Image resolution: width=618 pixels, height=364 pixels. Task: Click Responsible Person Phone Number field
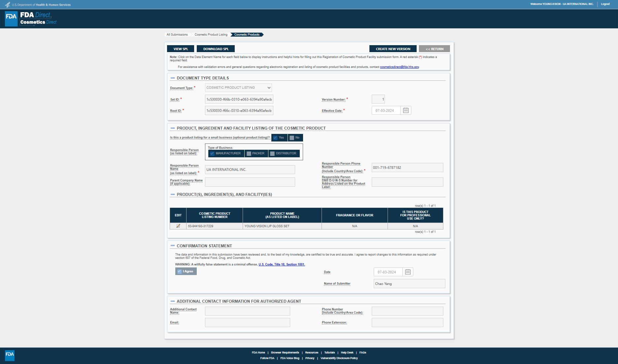(x=407, y=167)
